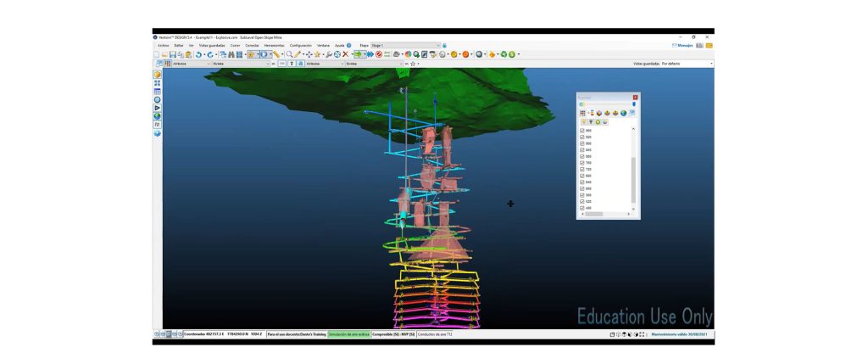Toggle the 480 level checkbox
The width and height of the screenshot is (868, 364).
pyautogui.click(x=582, y=208)
